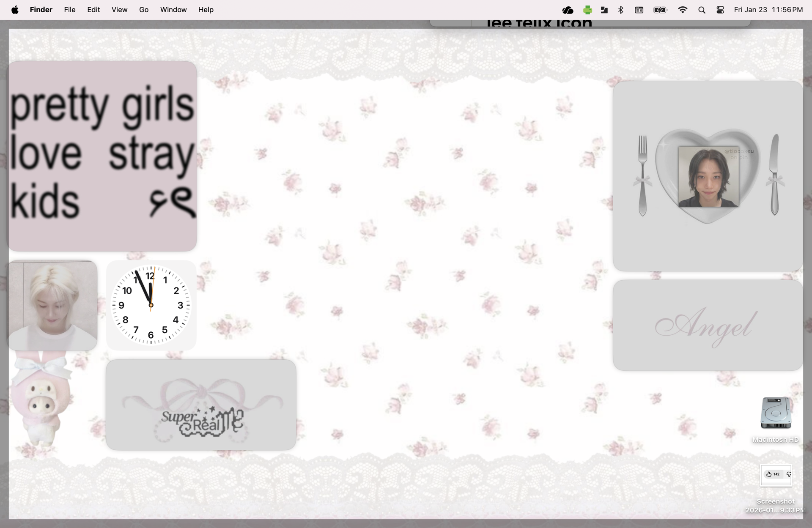Screen dimensions: 812x528
Task: Click the battery charging icon
Action: (x=660, y=10)
